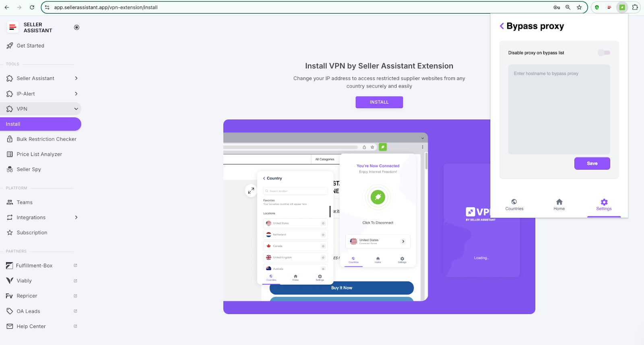Expand Integrations submenu chevron

(x=76, y=218)
